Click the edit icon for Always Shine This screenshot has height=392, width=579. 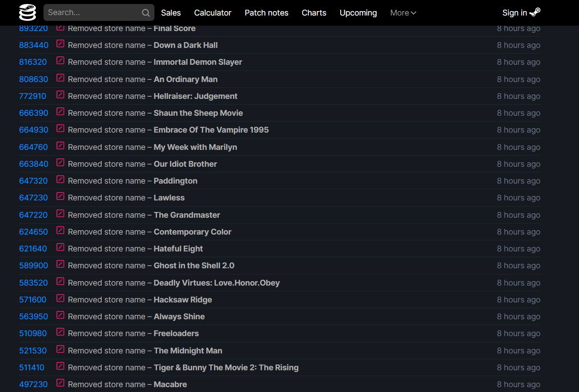(60, 315)
